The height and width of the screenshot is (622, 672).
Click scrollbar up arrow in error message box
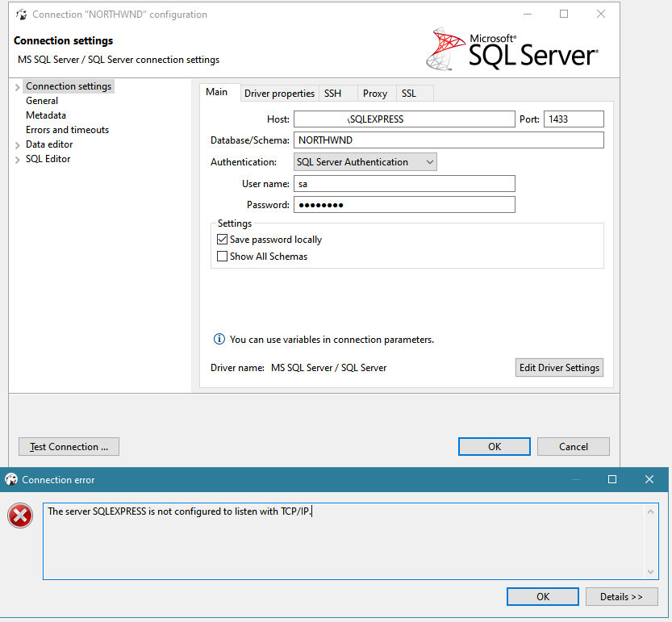coord(650,511)
